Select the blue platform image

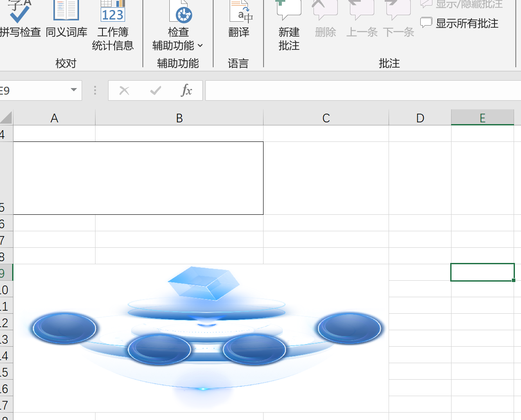(204, 338)
